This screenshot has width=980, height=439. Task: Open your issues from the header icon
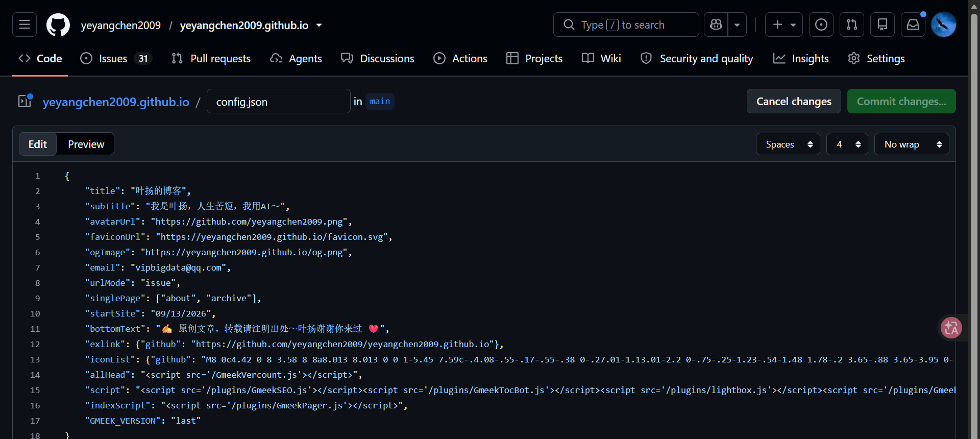pyautogui.click(x=821, y=25)
